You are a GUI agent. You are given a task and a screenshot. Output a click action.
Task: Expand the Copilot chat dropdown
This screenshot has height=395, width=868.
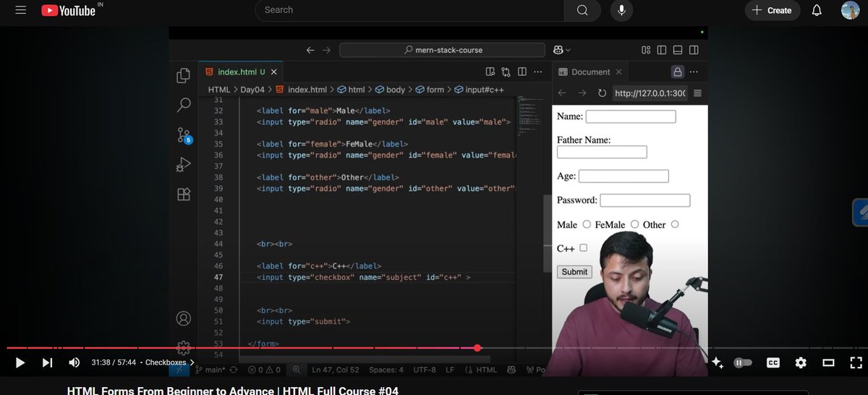coord(567,50)
